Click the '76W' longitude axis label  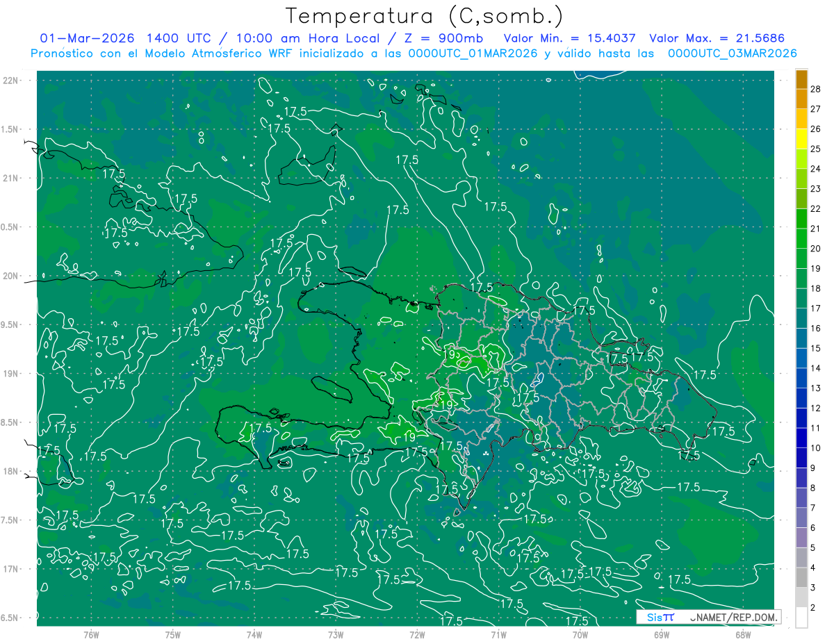pyautogui.click(x=91, y=635)
